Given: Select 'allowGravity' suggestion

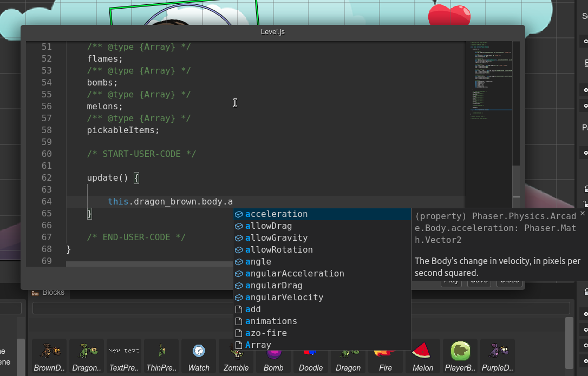Looking at the screenshot, I should click(x=276, y=238).
